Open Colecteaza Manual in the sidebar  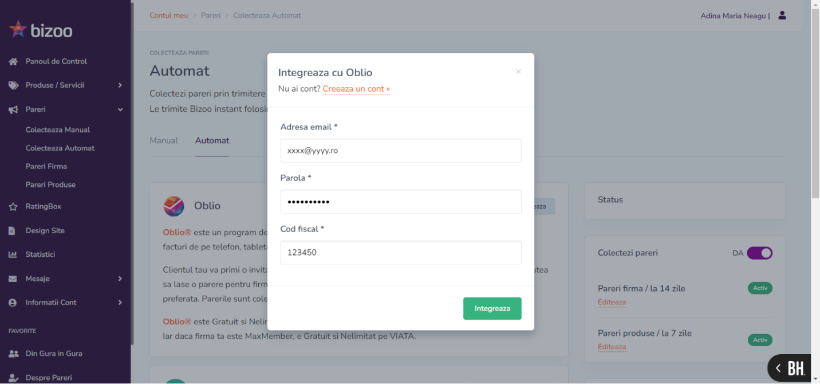click(x=58, y=130)
